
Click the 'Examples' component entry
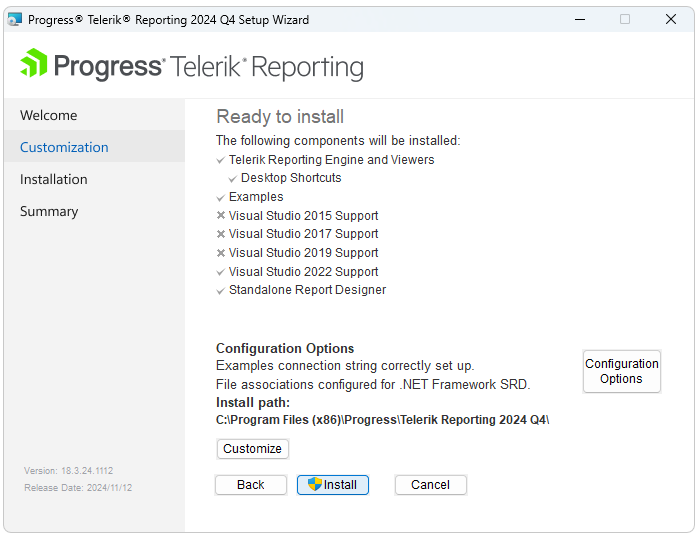coord(256,197)
